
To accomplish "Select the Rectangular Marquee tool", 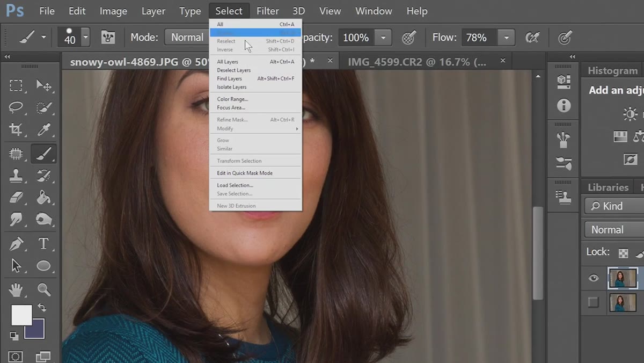I will coord(16,85).
